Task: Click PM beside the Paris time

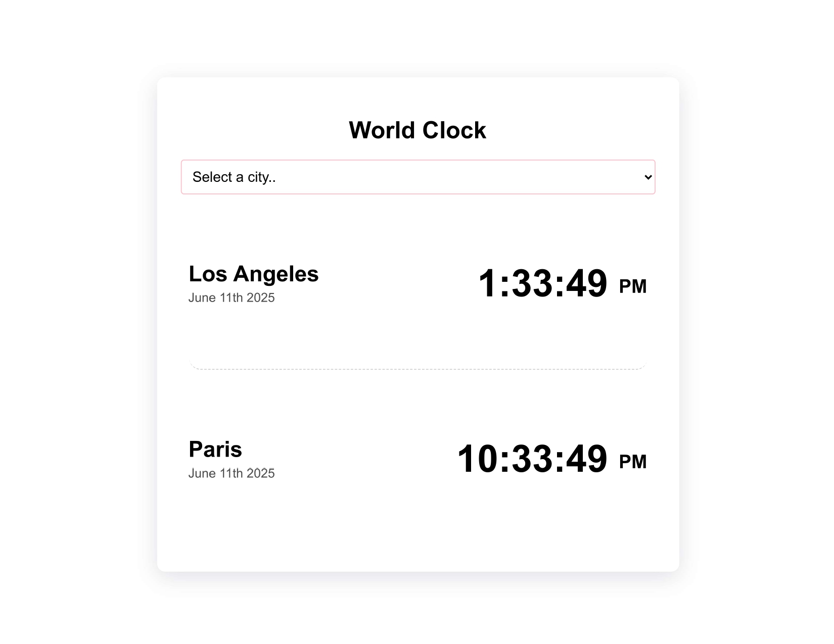Action: pyautogui.click(x=633, y=462)
